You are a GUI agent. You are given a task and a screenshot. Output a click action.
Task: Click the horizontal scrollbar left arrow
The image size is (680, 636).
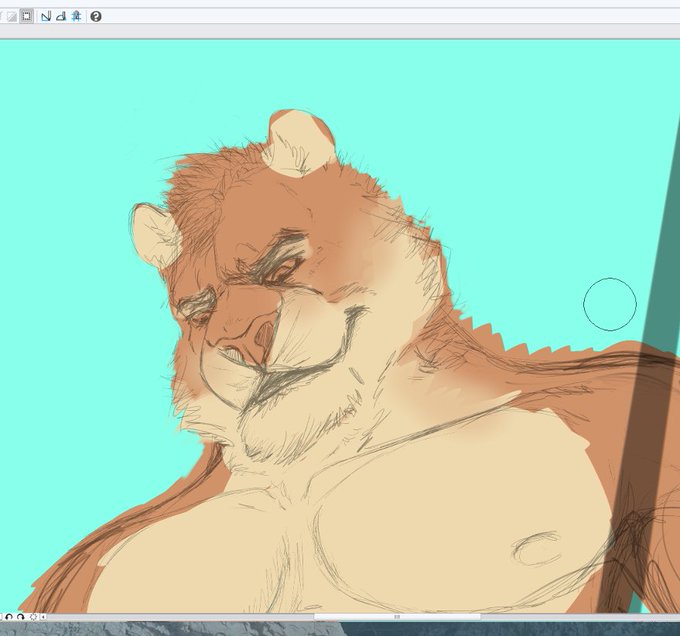(x=43, y=616)
